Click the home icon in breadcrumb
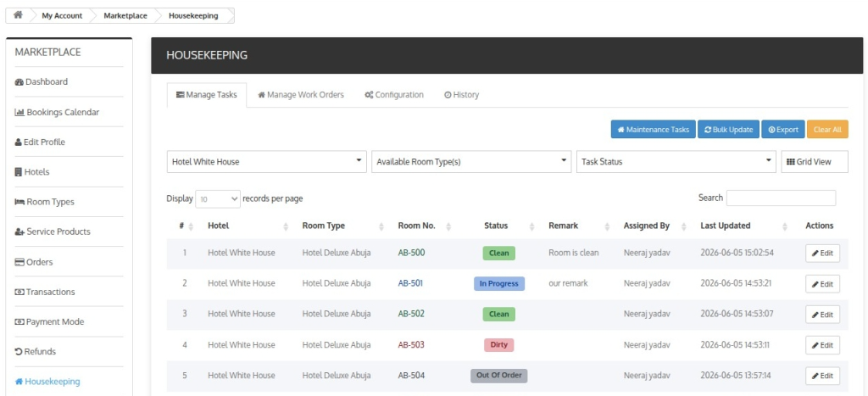Viewport: 868px width, 396px height. click(x=18, y=15)
